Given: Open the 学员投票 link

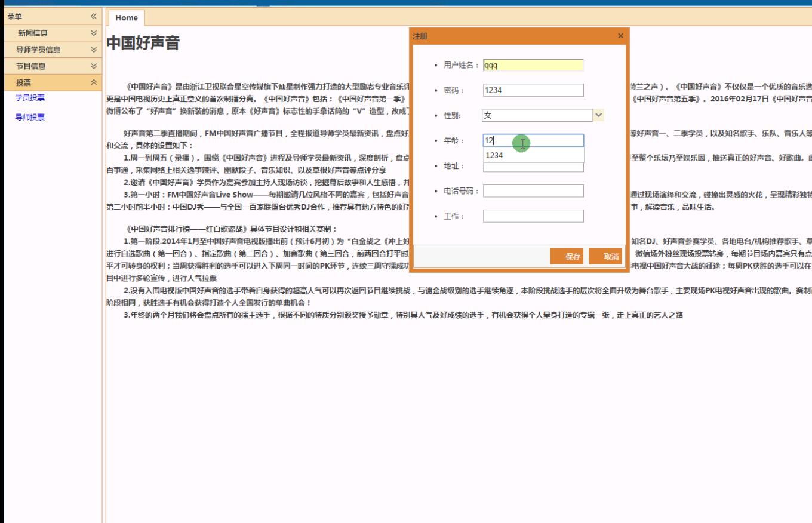Looking at the screenshot, I should 30,98.
